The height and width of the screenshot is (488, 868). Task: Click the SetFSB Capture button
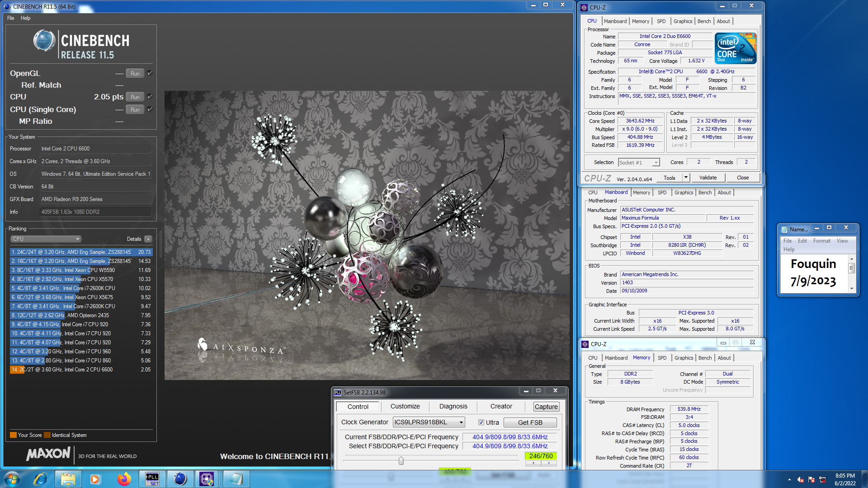(x=546, y=407)
